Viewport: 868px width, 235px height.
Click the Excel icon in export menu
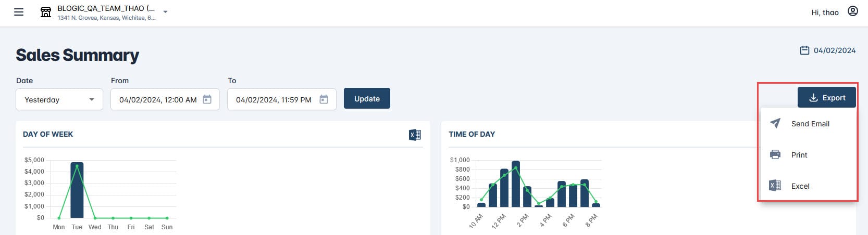click(x=775, y=186)
